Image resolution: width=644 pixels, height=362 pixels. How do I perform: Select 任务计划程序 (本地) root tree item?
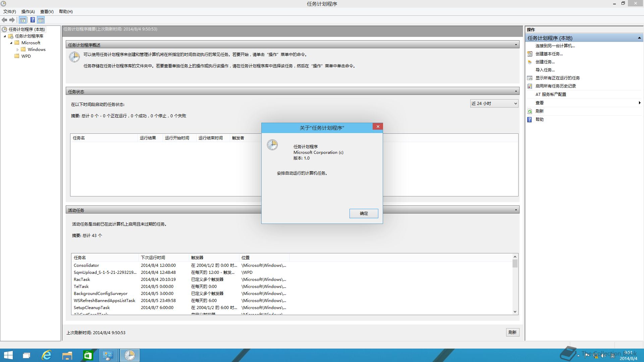click(26, 29)
